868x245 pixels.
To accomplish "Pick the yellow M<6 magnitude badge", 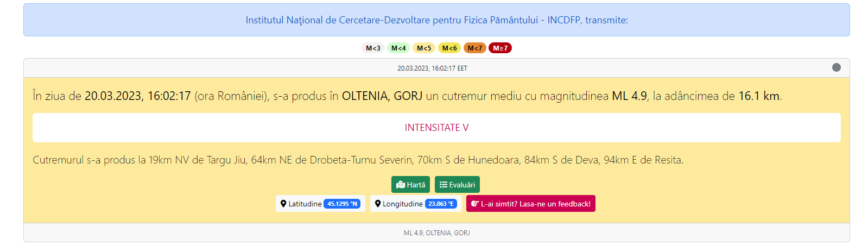I will (449, 48).
